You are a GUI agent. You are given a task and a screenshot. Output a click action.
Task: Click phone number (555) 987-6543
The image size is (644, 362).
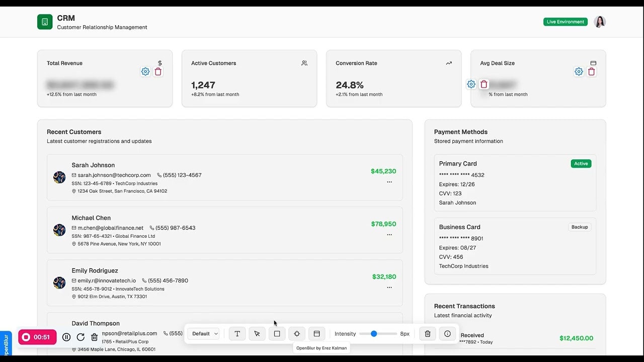176,228
